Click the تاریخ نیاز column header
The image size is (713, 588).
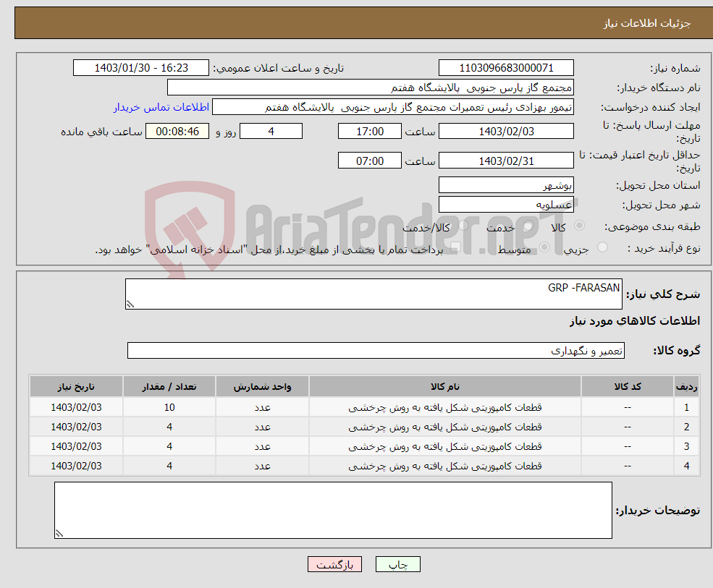pos(77,387)
